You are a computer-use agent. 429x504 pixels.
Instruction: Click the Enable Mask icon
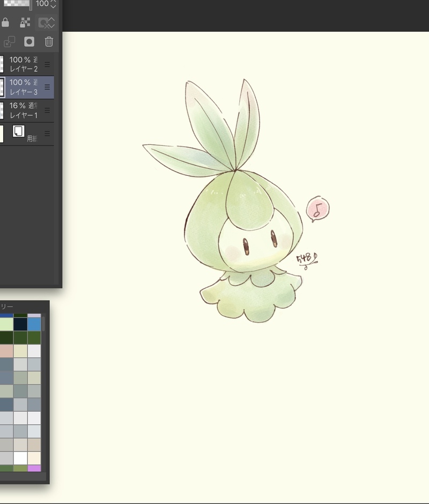(43, 23)
